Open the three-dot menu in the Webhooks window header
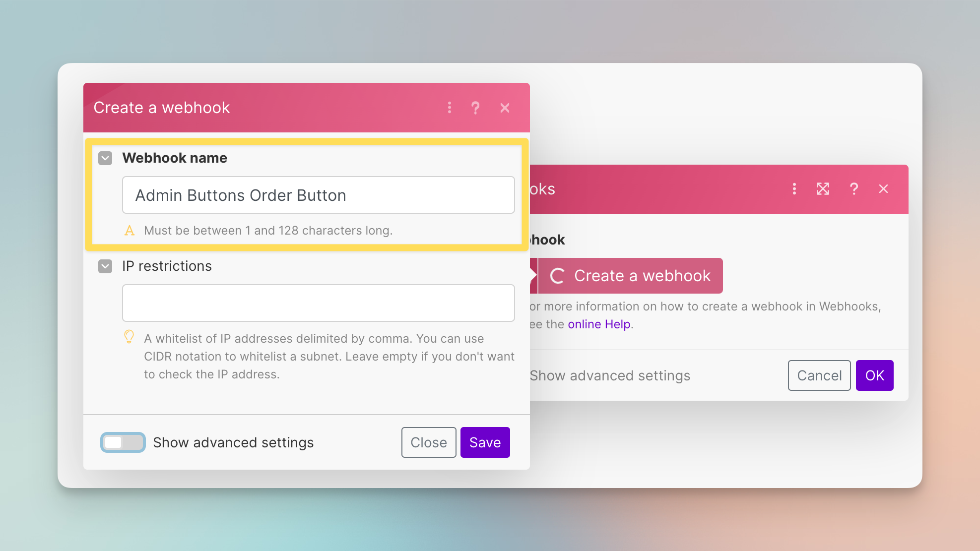This screenshot has width=980, height=551. pos(794,189)
